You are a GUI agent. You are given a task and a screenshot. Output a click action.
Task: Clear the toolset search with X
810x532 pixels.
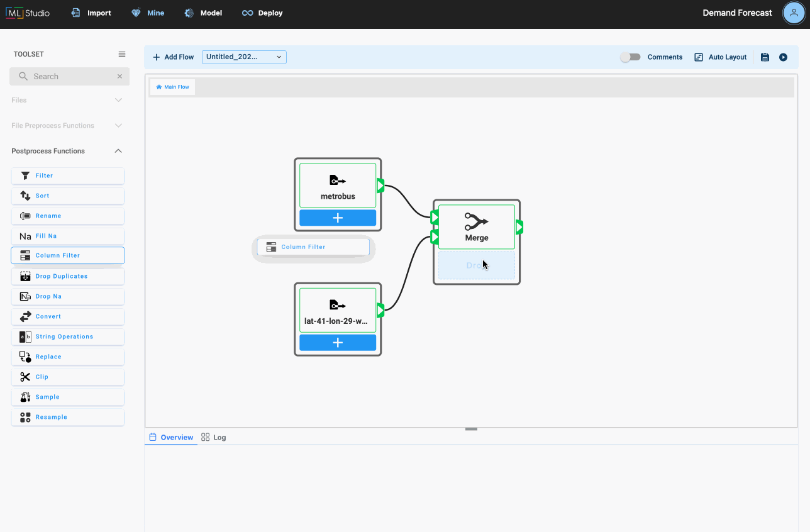119,76
